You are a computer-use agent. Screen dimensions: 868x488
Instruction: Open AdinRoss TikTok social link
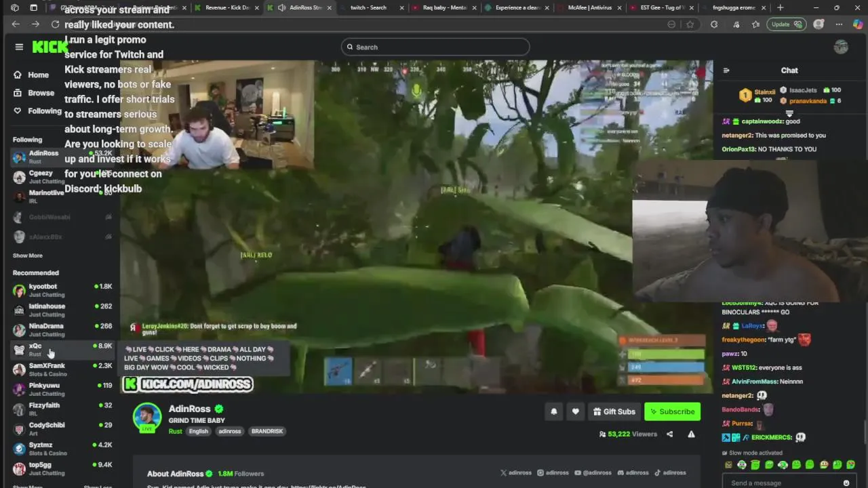click(x=670, y=472)
